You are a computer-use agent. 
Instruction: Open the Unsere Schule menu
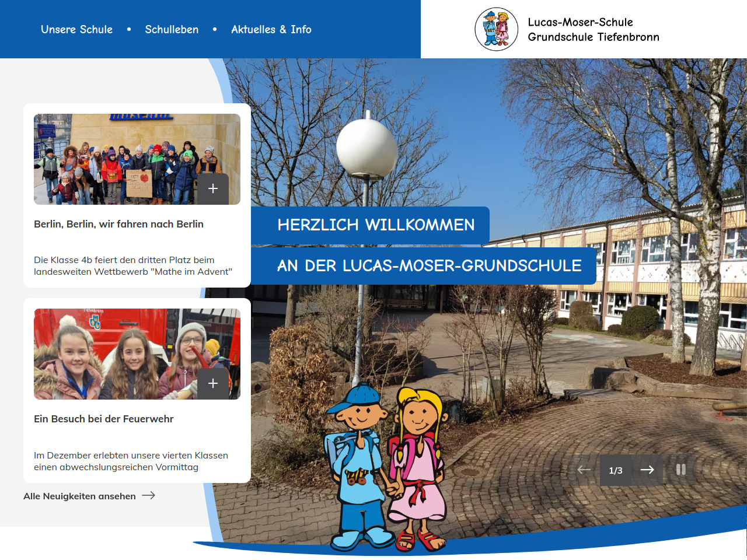click(76, 29)
